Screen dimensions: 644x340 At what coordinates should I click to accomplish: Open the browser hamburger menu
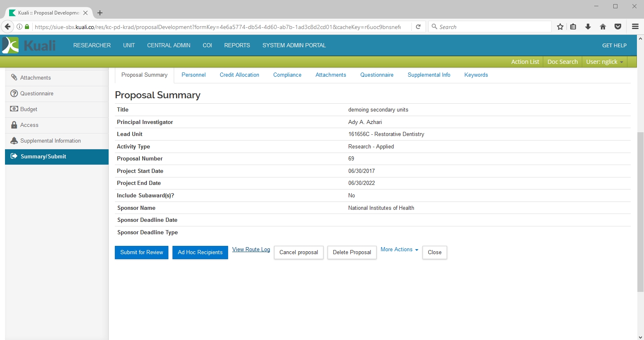635,27
